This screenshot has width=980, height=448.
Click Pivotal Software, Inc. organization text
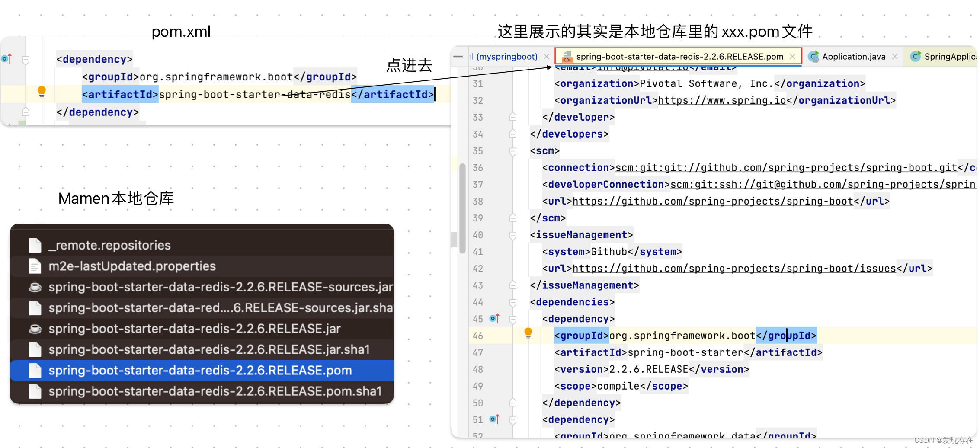pyautogui.click(x=707, y=83)
